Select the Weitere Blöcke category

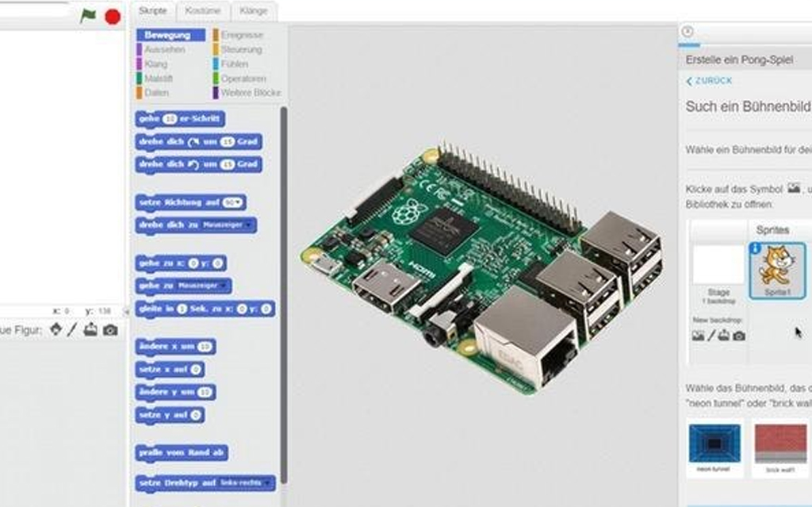pos(247,93)
